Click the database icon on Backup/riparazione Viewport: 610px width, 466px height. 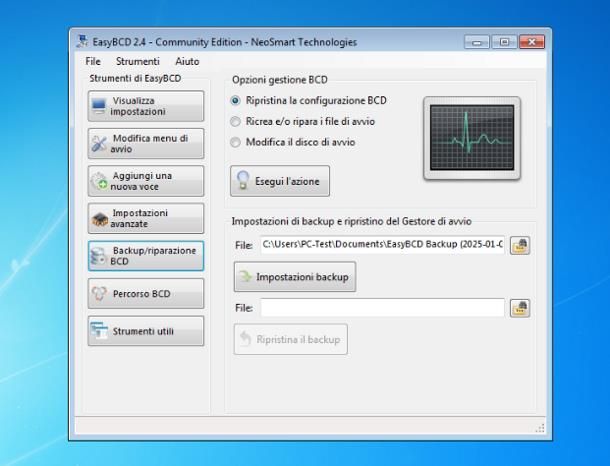coord(98,256)
